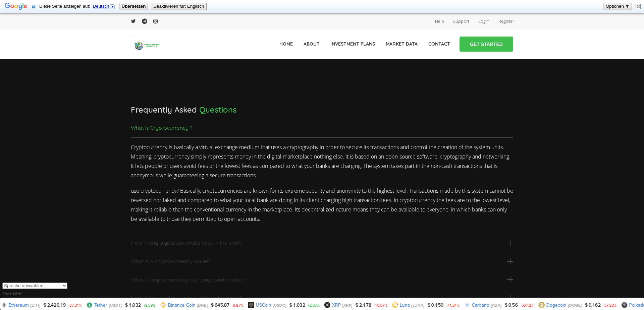
Task: Open the MARKET DATA menu item
Action: coord(401,44)
